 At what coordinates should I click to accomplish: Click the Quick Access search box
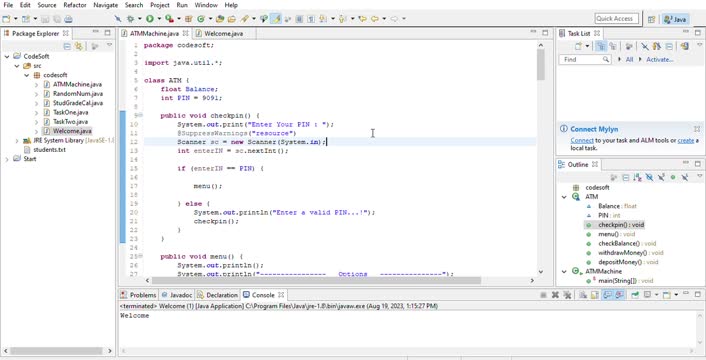tap(617, 18)
